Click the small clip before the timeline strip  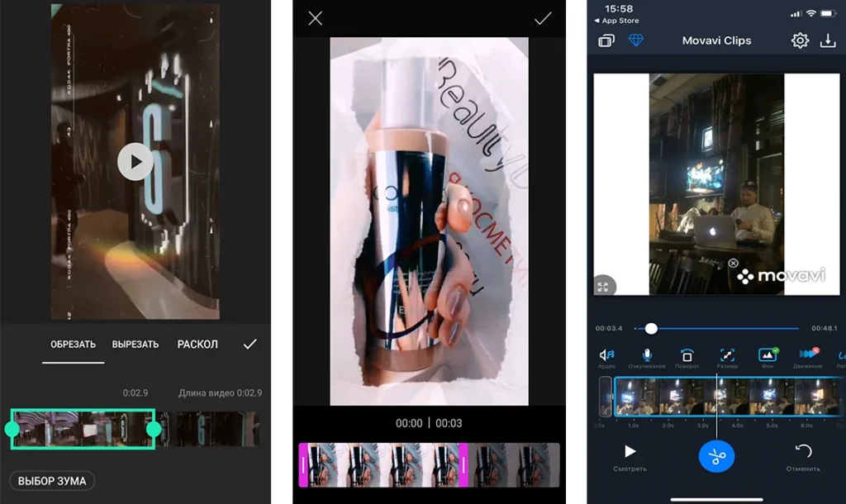click(606, 397)
